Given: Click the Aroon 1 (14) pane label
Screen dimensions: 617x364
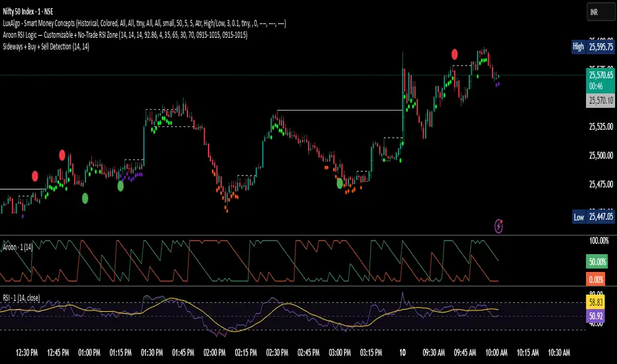Looking at the screenshot, I should [x=18, y=247].
